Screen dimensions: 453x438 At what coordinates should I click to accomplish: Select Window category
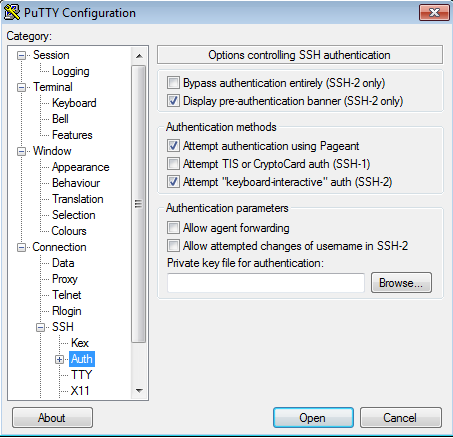click(x=52, y=151)
